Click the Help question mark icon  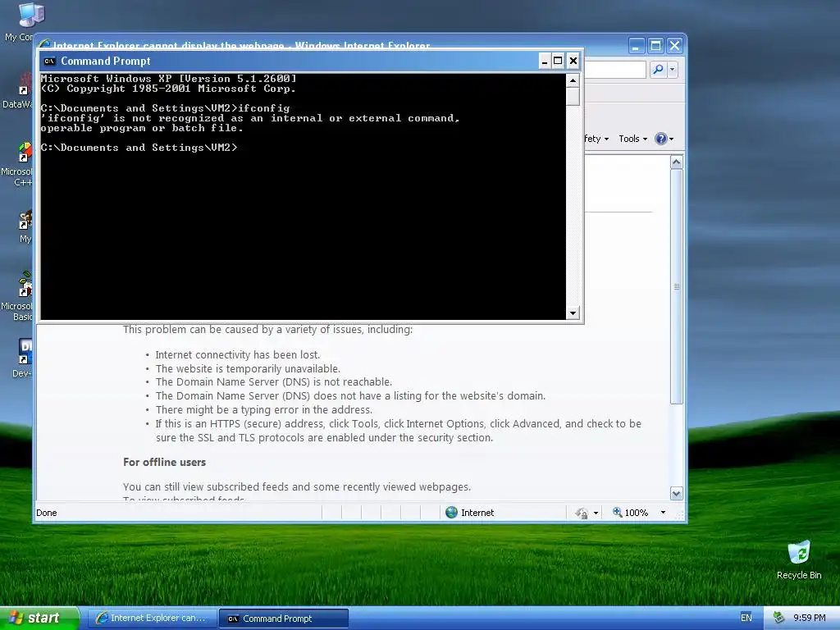pos(661,139)
